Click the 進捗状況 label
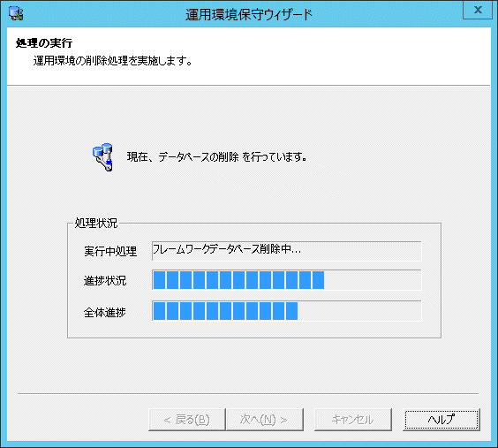Screen dimensions: 498x448 point(105,281)
